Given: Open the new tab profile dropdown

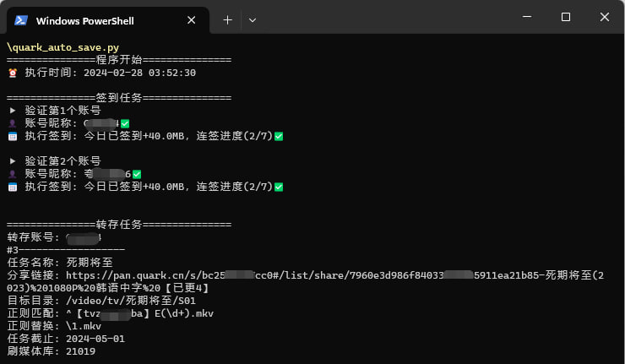Looking at the screenshot, I should (x=253, y=20).
